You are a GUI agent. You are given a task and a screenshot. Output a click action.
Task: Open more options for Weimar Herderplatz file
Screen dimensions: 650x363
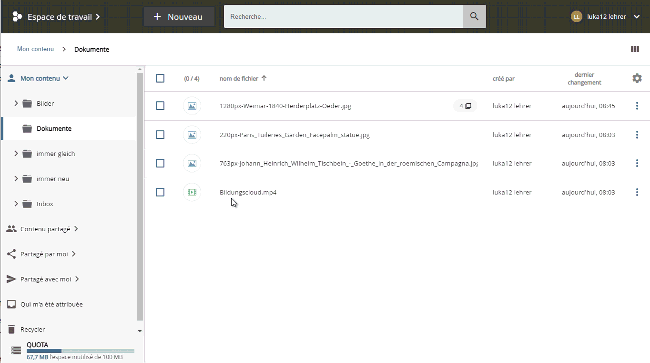pos(637,106)
